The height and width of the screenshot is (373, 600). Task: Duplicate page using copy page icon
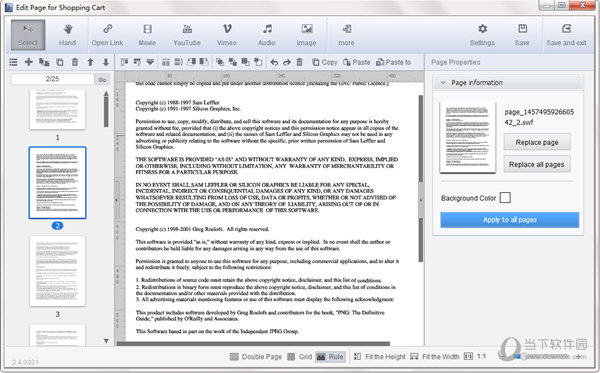[x=60, y=62]
